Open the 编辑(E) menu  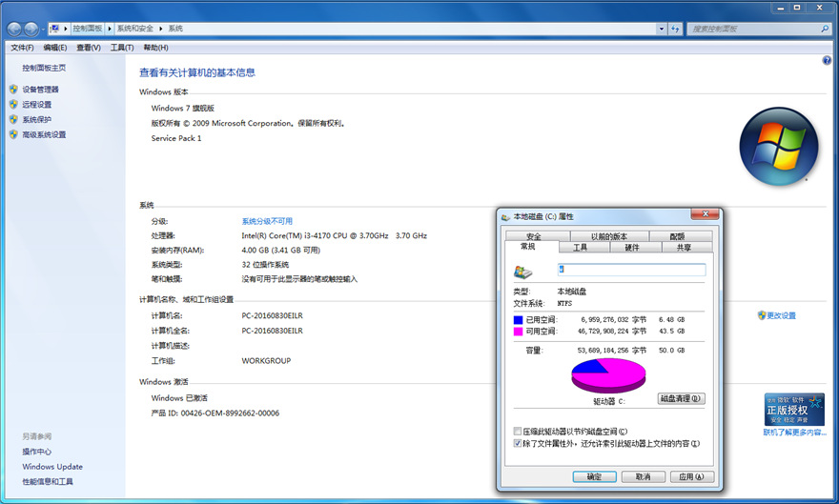tap(55, 48)
